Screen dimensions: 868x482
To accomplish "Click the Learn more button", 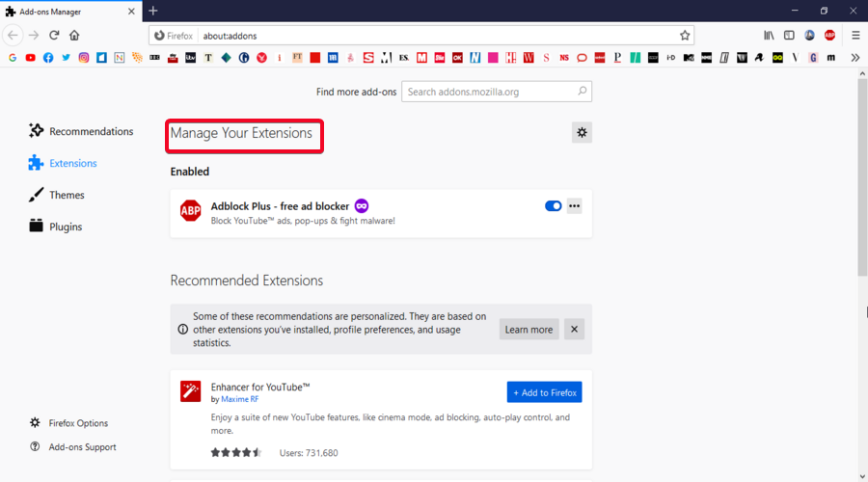I will (x=529, y=329).
